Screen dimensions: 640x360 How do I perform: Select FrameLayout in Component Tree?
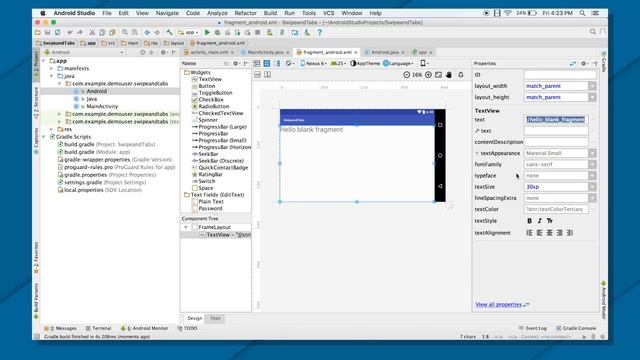[214, 227]
